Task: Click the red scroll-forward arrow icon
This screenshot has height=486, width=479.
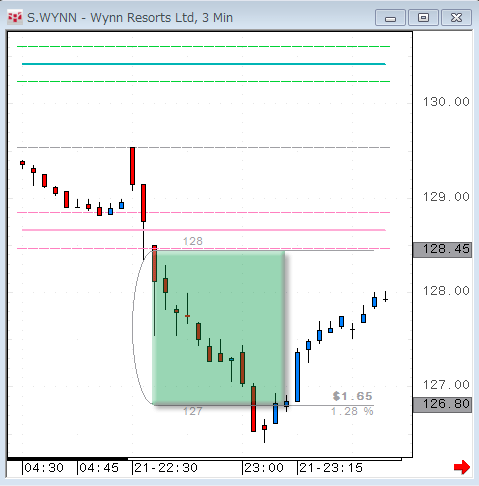Action: point(462,467)
